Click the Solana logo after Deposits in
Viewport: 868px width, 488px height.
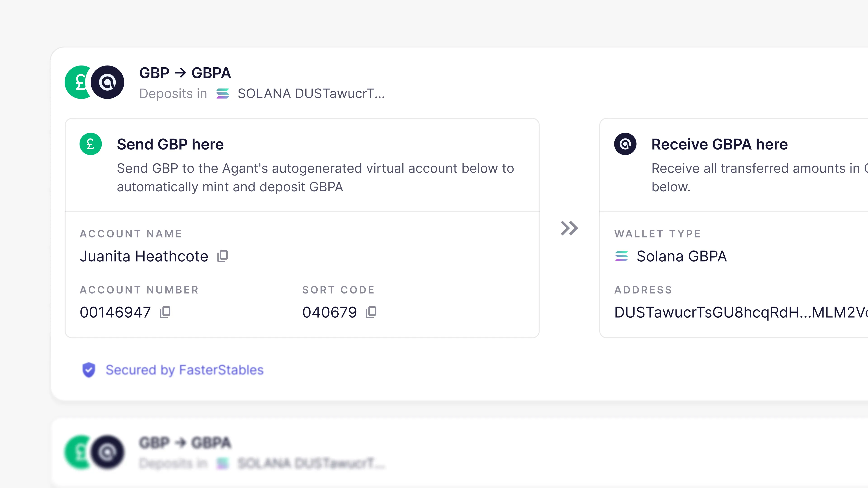click(x=222, y=93)
